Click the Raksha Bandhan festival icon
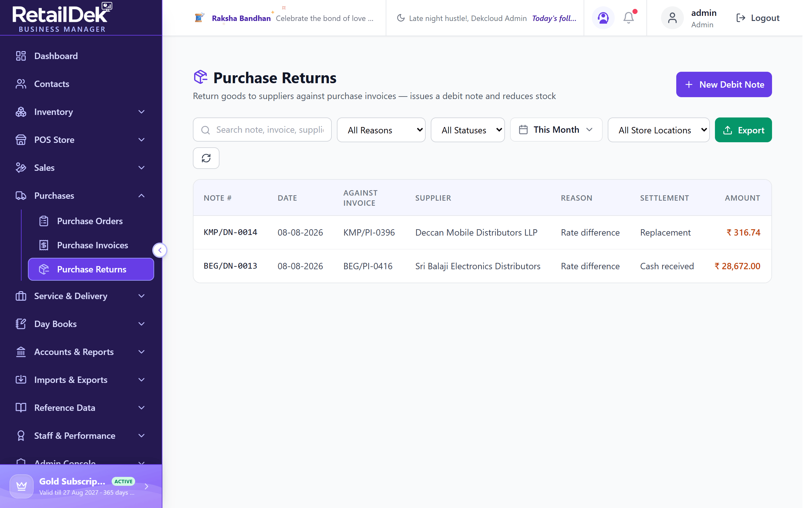Viewport: 812px width, 508px height. (x=199, y=17)
